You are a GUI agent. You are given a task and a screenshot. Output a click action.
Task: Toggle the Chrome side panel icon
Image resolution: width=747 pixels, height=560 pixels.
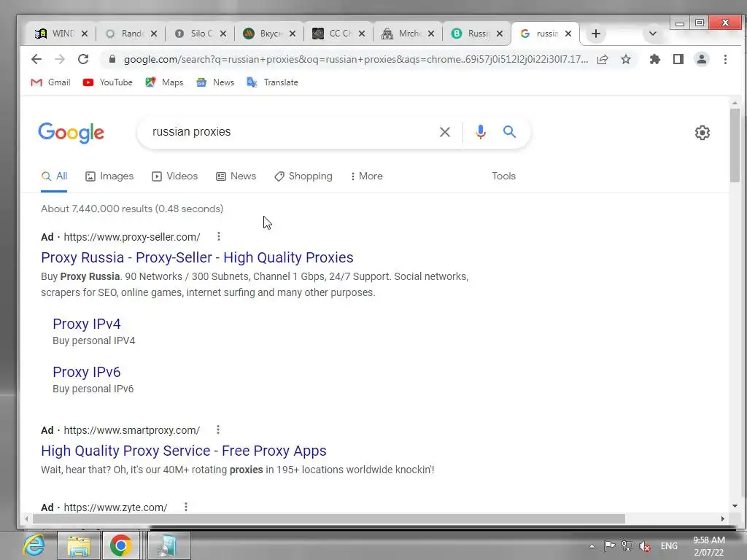click(x=678, y=59)
